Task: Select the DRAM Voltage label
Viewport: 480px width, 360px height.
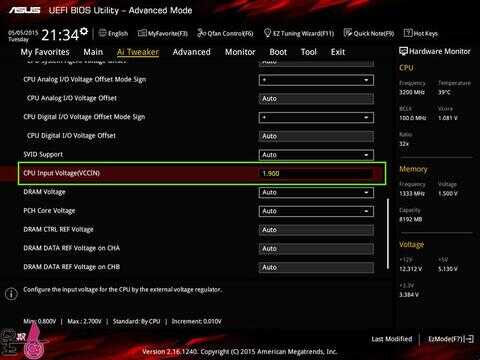Action: pos(44,192)
